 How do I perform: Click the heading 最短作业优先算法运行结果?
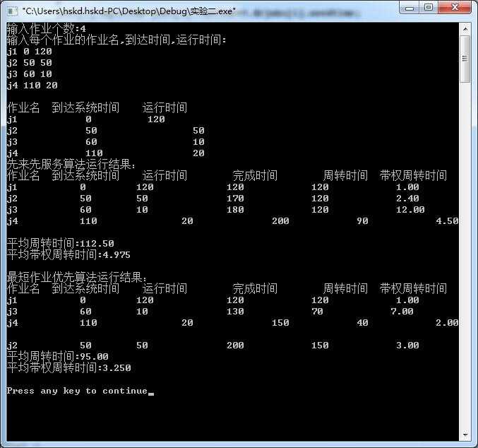coord(77,278)
